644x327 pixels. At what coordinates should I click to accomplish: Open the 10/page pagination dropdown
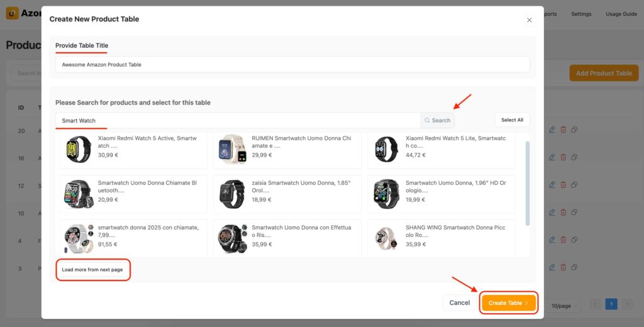tap(563, 306)
